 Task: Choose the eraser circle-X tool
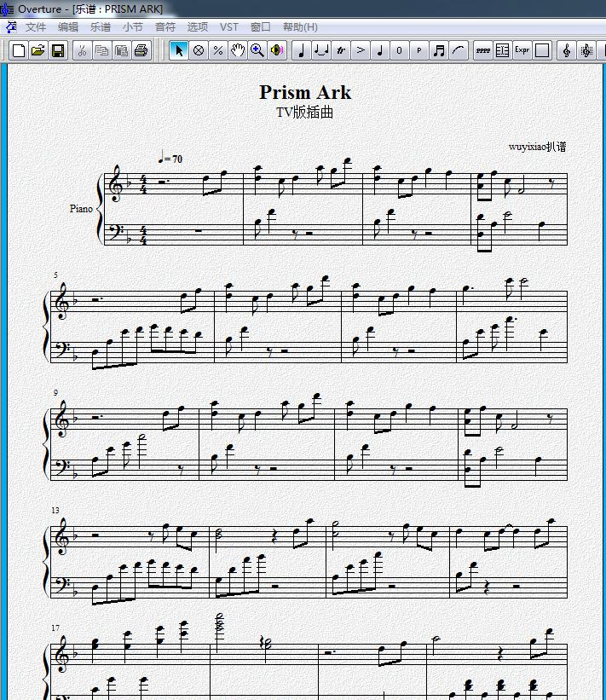tap(199, 50)
